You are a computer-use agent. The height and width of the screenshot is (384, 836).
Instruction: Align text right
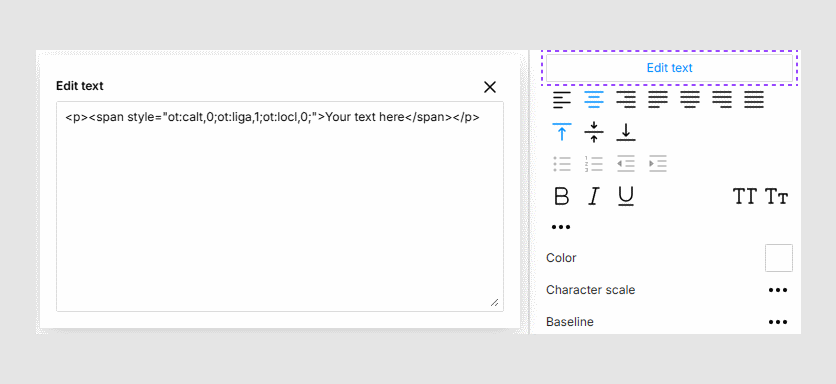(625, 100)
